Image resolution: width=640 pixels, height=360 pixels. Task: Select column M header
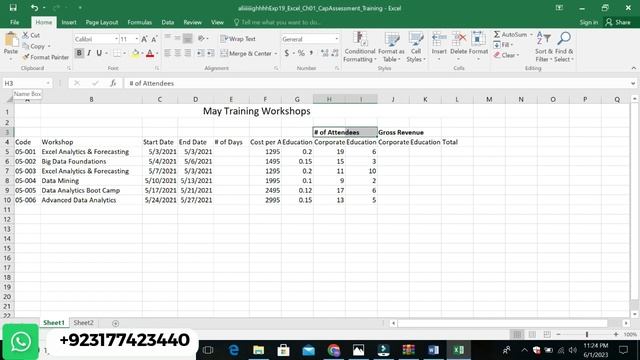coord(489,99)
